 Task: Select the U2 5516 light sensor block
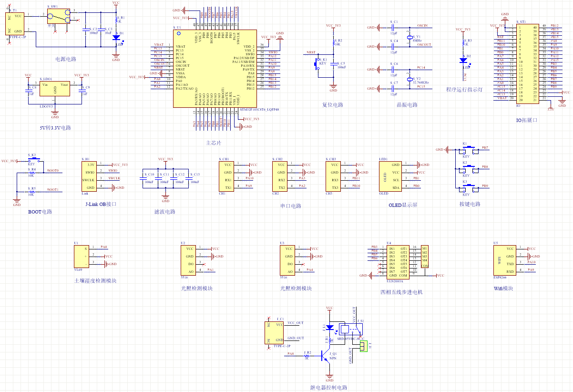188,260
